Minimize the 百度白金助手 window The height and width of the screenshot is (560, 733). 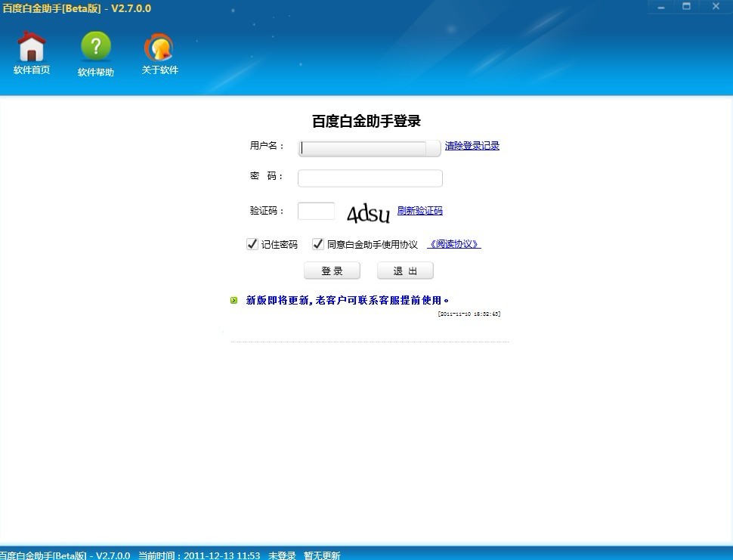click(661, 7)
